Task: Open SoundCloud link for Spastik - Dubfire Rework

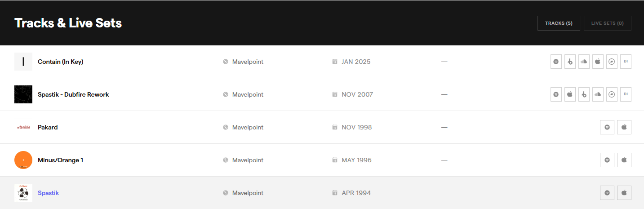Action: tap(598, 94)
